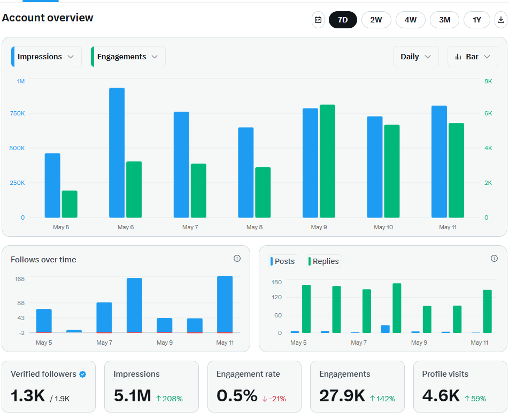Click the verified followers badge icon
The width and height of the screenshot is (509, 420).
pyautogui.click(x=83, y=374)
